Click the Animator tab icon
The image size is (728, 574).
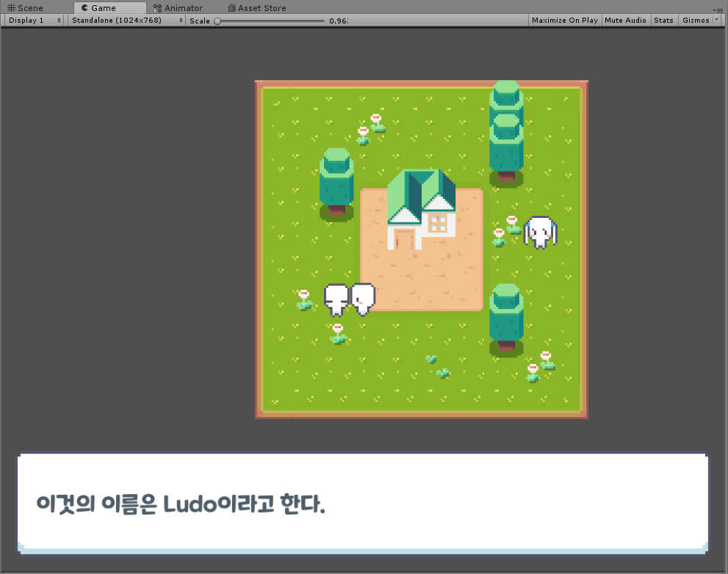[157, 8]
